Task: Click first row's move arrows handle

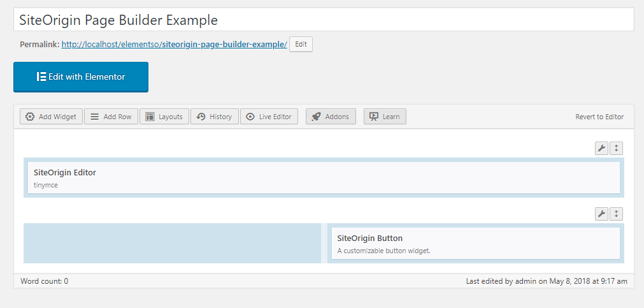Action: coord(616,148)
